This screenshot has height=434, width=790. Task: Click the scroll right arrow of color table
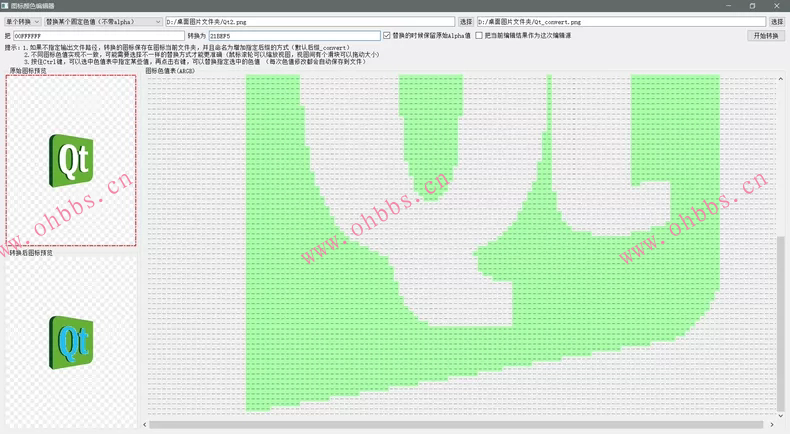coord(771,425)
